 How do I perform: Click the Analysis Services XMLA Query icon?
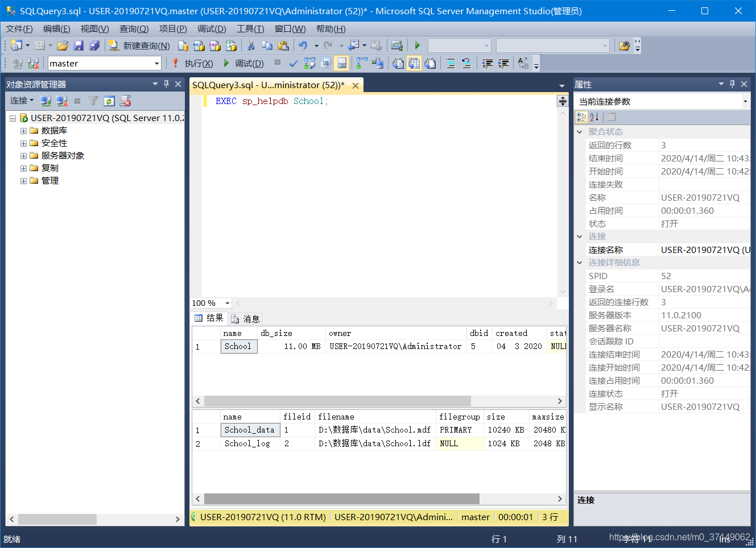click(x=231, y=45)
